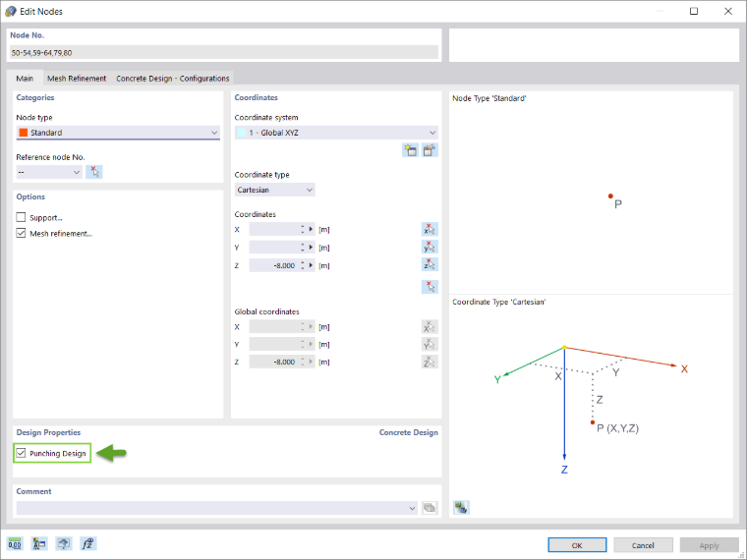Pick X coordinate graphically in Coordinates
The image size is (747, 560).
430,229
